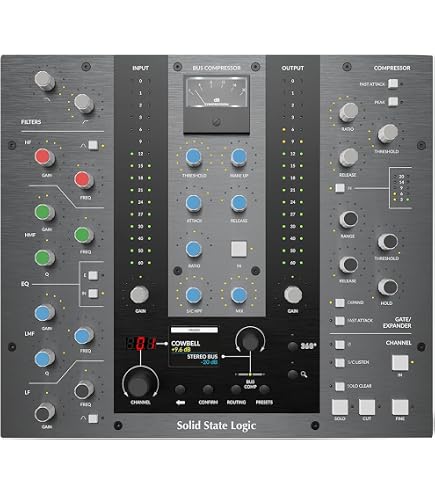
Task: Click the Presets button
Action: pos(264,389)
